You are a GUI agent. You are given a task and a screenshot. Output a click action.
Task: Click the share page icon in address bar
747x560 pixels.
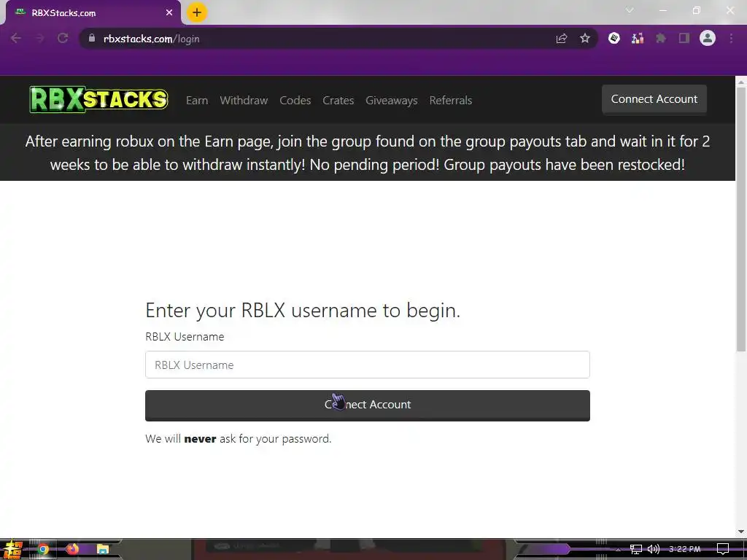click(x=562, y=39)
